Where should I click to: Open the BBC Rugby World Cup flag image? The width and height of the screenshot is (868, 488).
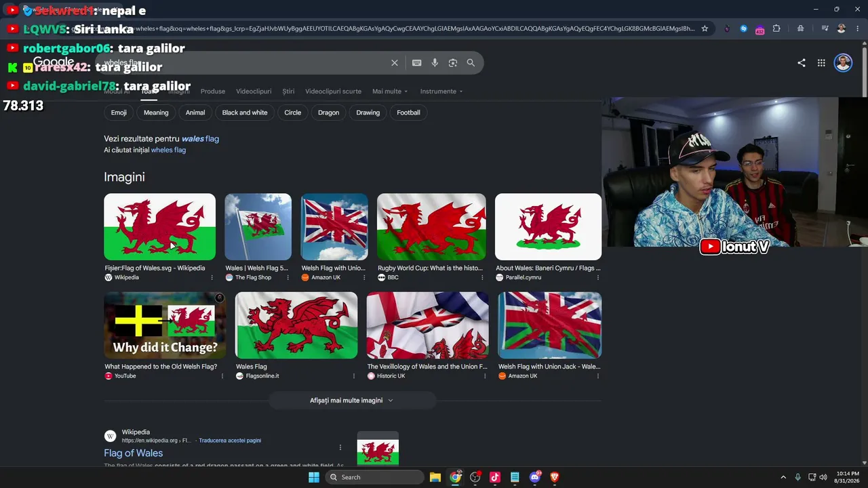(431, 227)
